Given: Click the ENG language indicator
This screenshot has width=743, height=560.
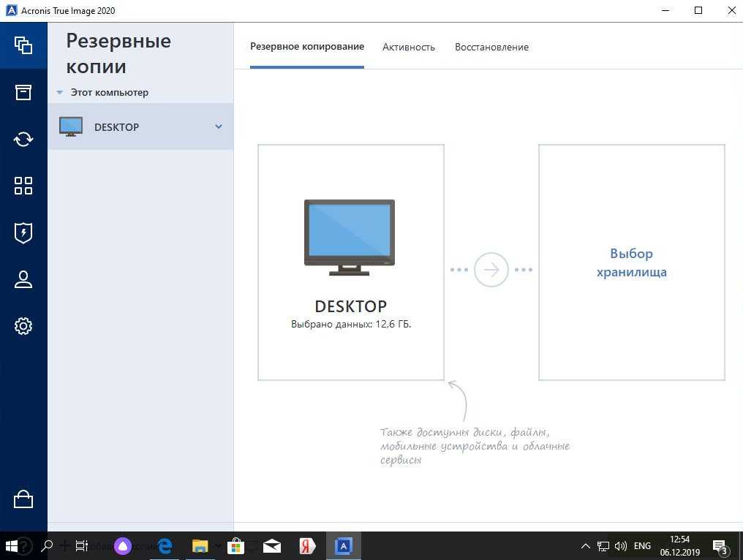Looking at the screenshot, I should (642, 546).
